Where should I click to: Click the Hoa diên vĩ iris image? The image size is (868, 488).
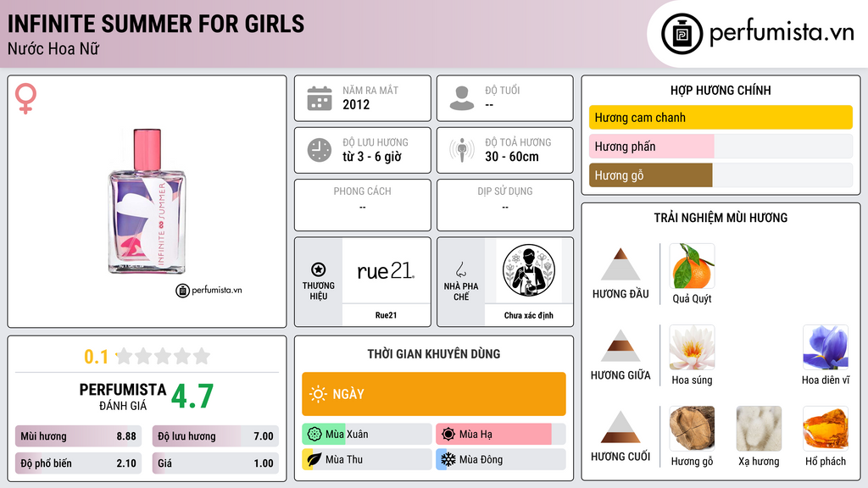click(x=826, y=347)
